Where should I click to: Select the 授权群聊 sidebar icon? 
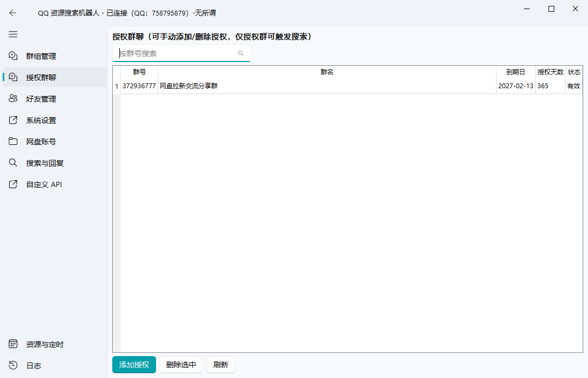pyautogui.click(x=13, y=77)
